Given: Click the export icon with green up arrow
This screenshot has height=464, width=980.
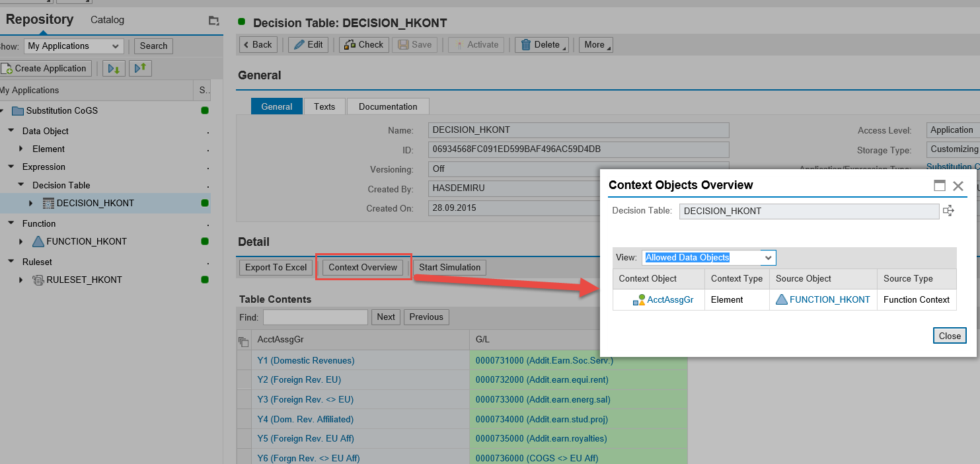Looking at the screenshot, I should (x=139, y=68).
